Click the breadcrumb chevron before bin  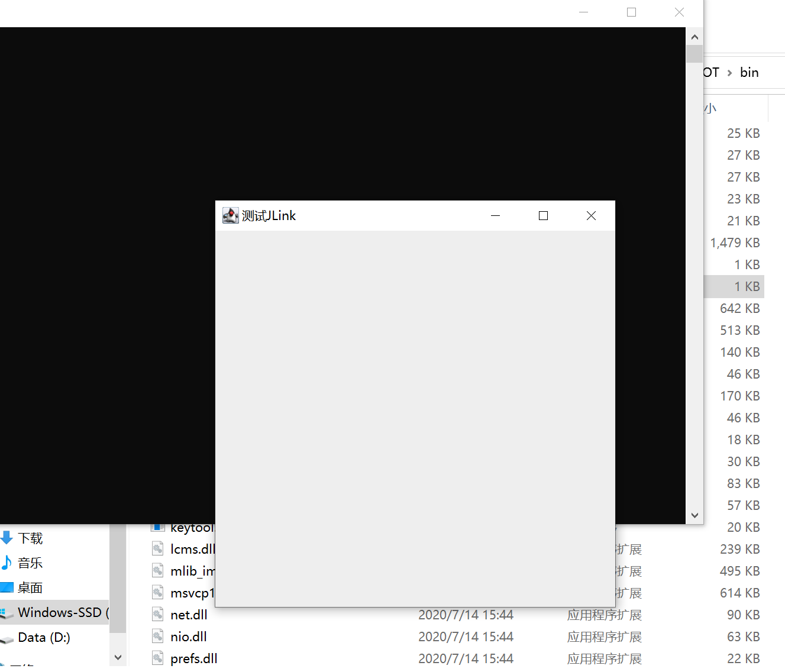(x=729, y=73)
